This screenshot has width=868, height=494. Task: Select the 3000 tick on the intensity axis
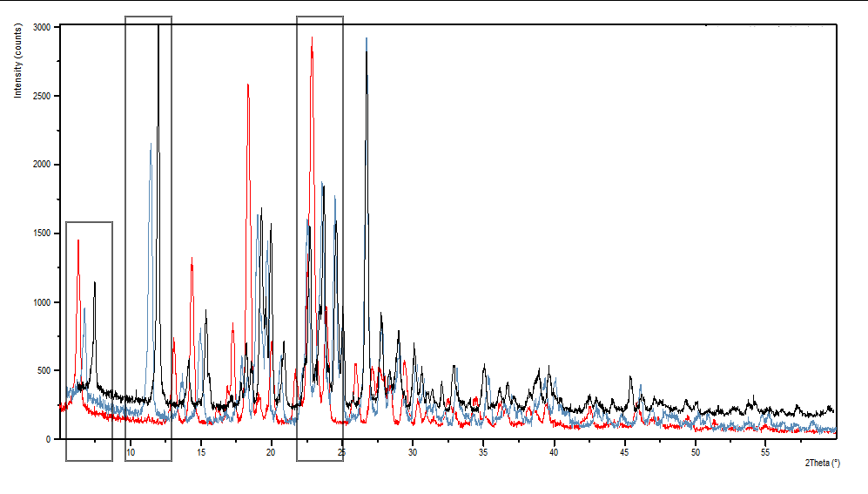[42, 28]
